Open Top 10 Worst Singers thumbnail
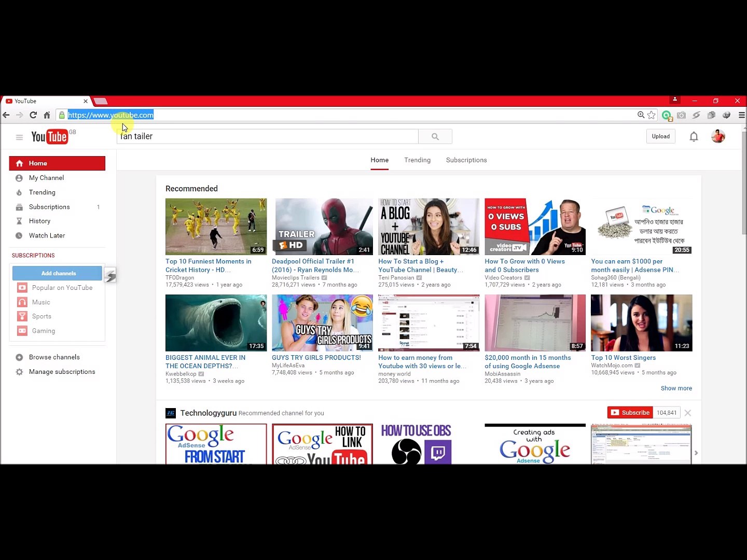 pyautogui.click(x=641, y=323)
